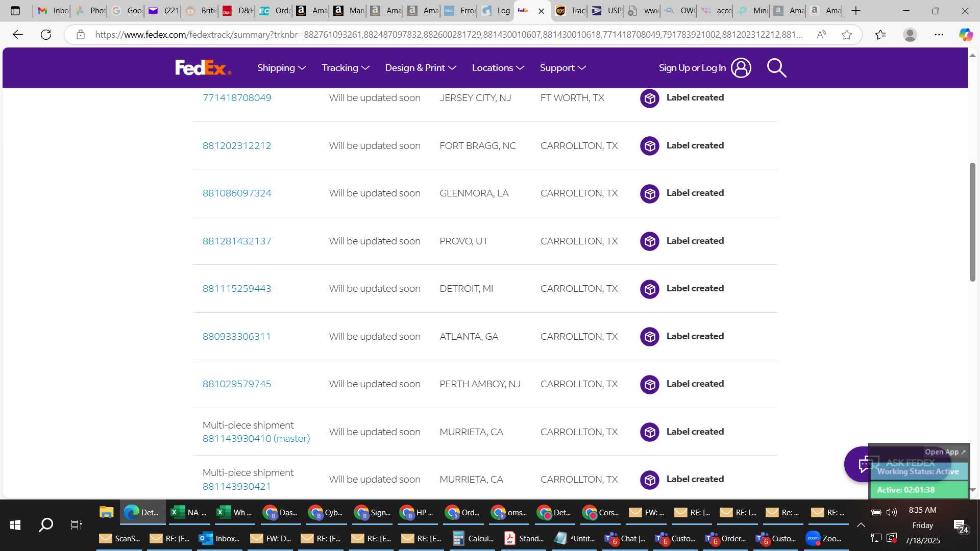Open tracking number 881029579745
The height and width of the screenshot is (551, 980).
tap(237, 384)
